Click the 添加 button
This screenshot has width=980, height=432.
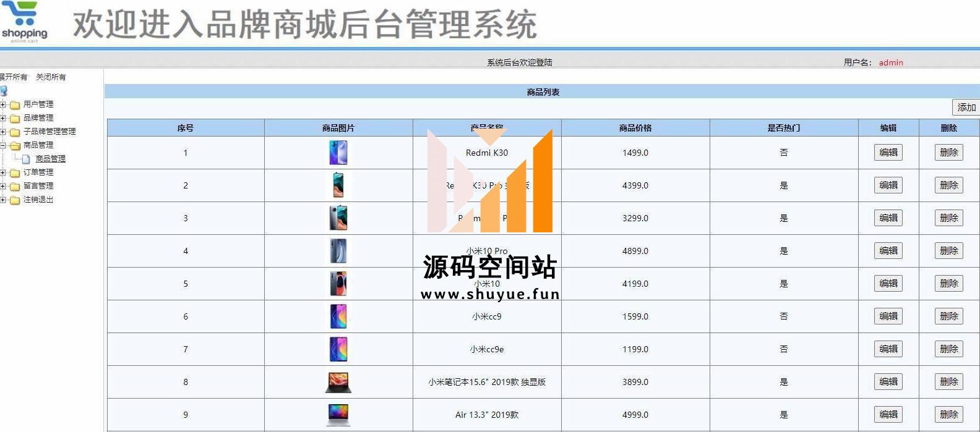(x=966, y=108)
